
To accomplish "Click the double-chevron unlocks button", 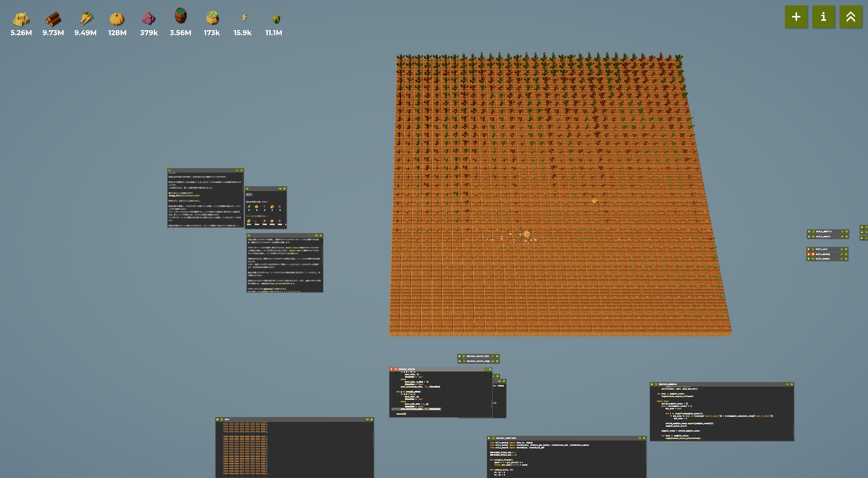I will click(x=850, y=17).
